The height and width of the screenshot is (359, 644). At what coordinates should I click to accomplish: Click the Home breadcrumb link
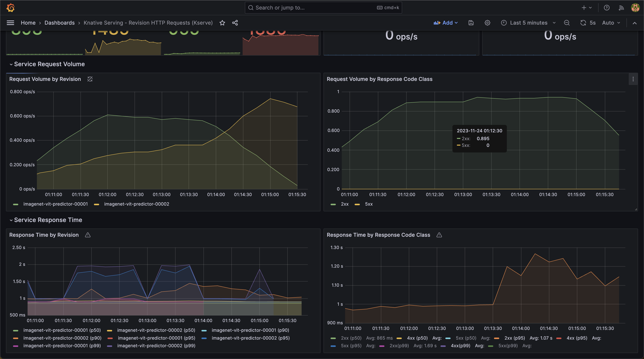[x=28, y=23]
